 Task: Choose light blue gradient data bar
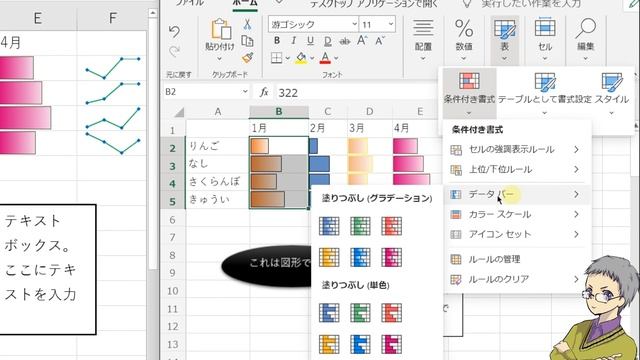point(360,258)
